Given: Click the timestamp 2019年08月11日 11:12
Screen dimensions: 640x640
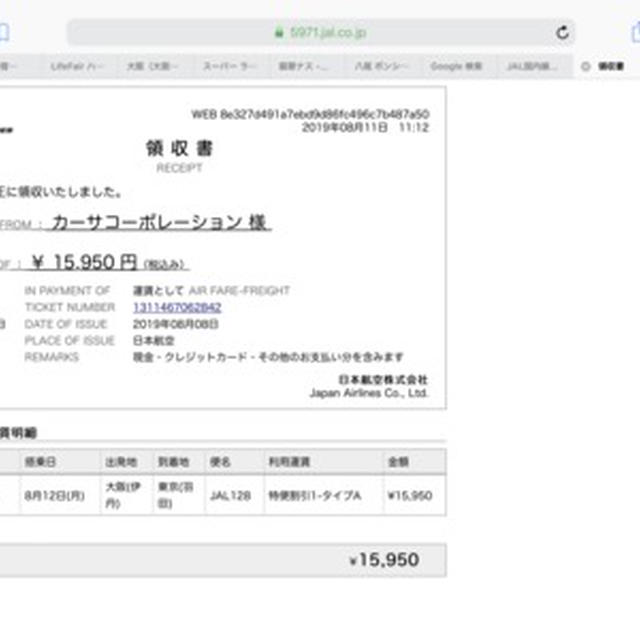Looking at the screenshot, I should tap(365, 127).
